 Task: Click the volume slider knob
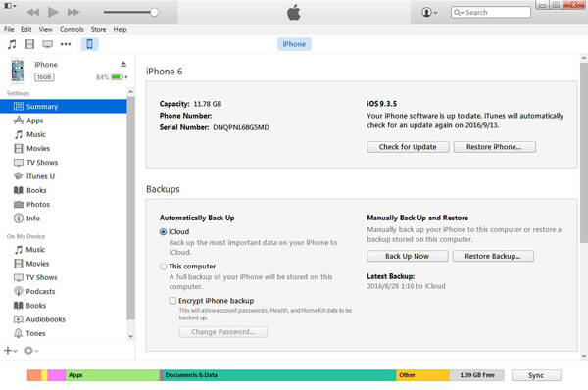[x=154, y=12]
